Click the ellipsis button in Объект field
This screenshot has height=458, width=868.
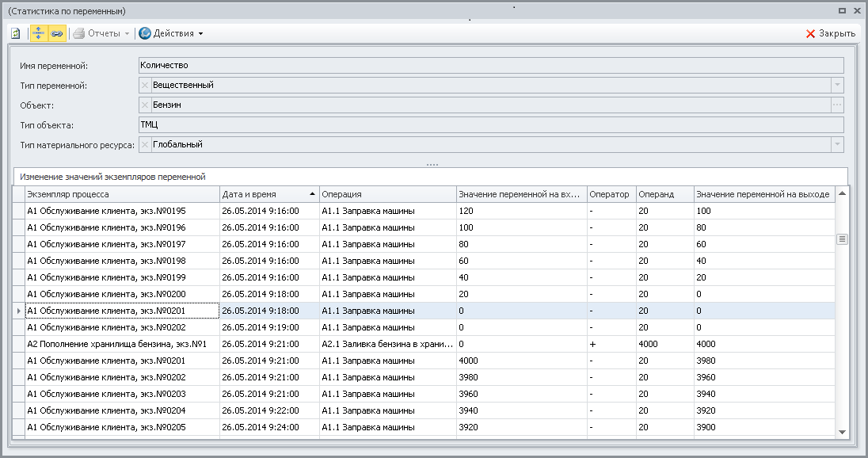pos(837,105)
